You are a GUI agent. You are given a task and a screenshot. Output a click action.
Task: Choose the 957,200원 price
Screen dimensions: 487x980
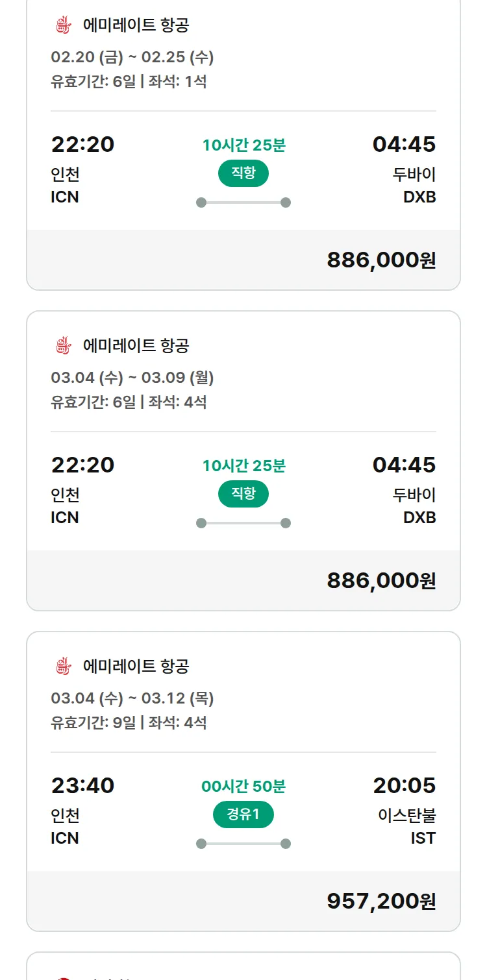381,901
